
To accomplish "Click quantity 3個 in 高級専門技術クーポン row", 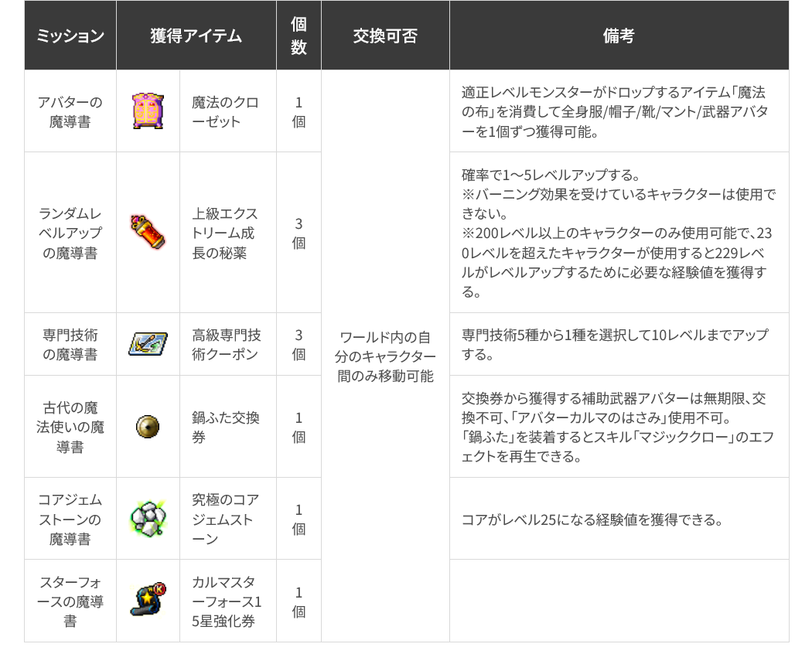I will [x=299, y=345].
